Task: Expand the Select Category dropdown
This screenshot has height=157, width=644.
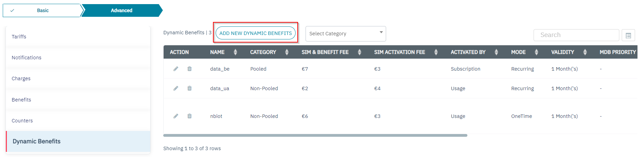Action: pos(345,34)
